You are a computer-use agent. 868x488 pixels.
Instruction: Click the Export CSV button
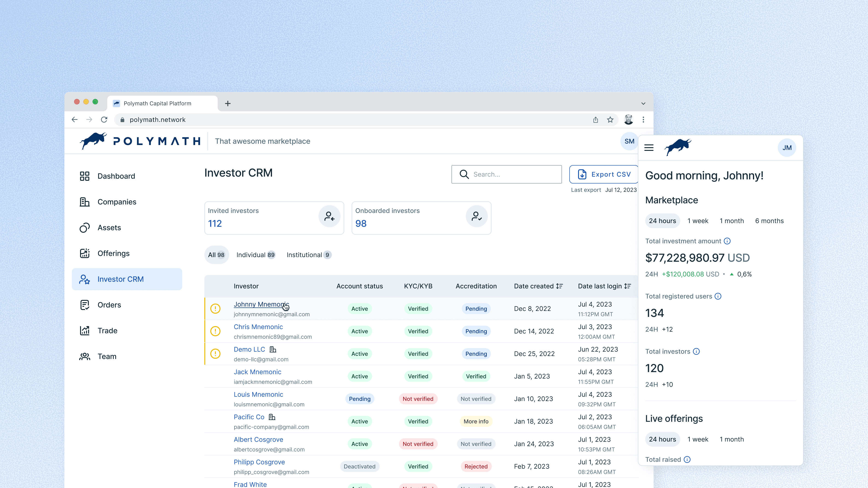(604, 174)
